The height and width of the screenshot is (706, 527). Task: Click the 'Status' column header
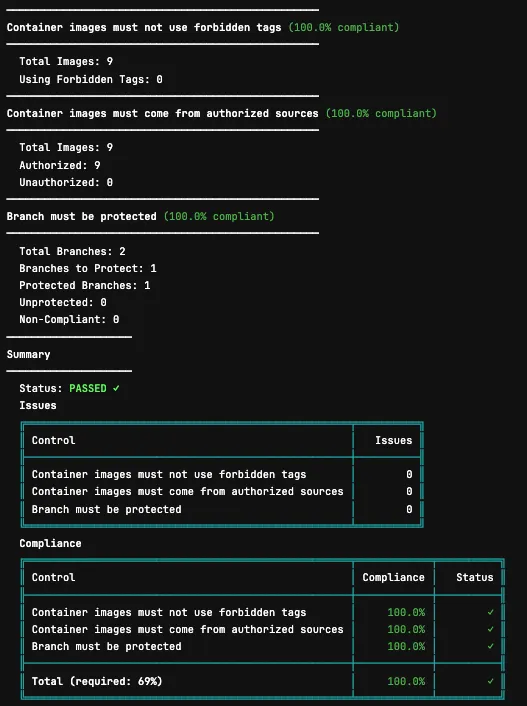click(x=475, y=577)
